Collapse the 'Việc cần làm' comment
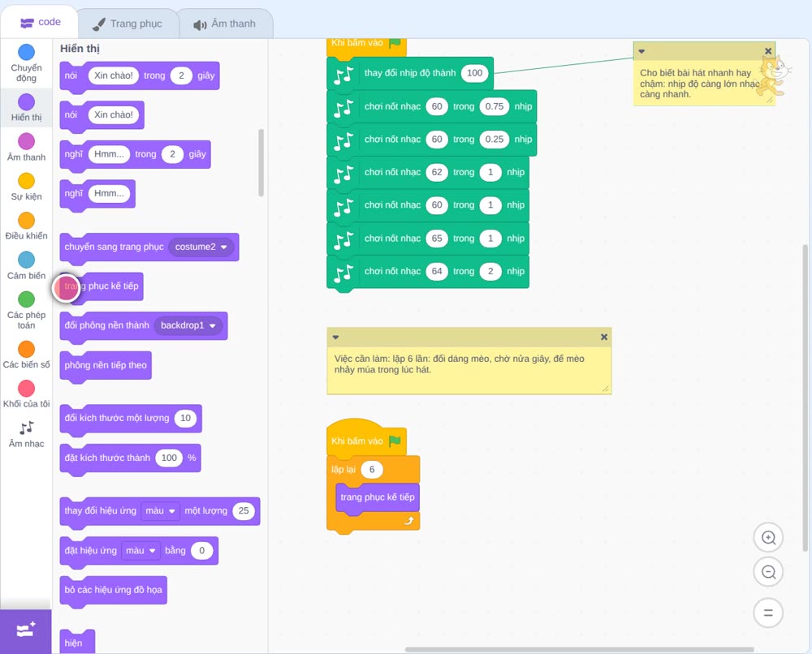Screen dimensions: 812x654 pyautogui.click(x=335, y=338)
